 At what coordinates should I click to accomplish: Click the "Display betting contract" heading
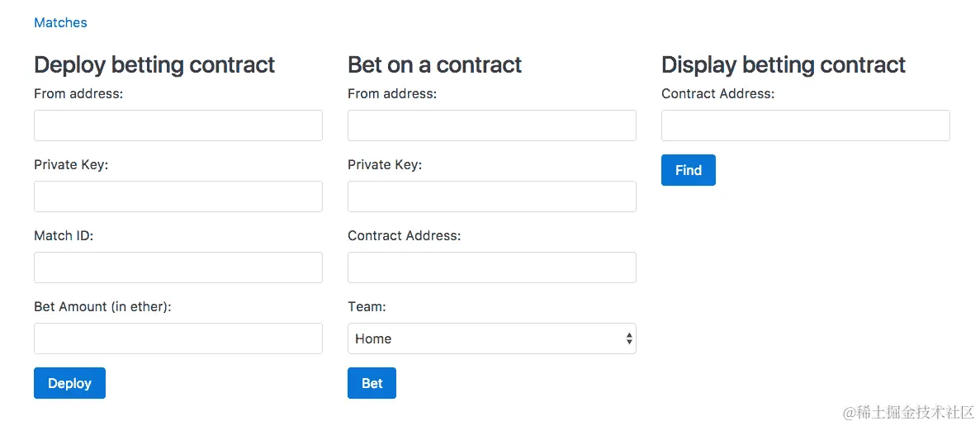tap(783, 64)
